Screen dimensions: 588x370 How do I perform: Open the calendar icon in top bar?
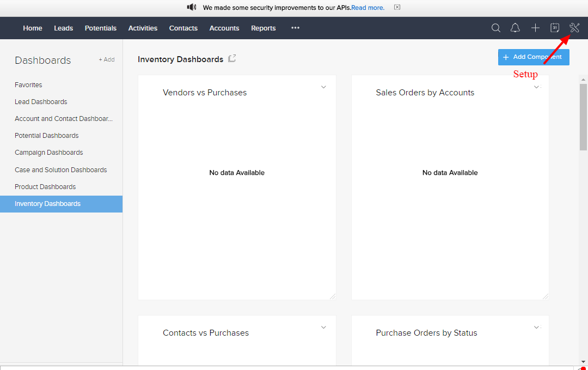[555, 28]
